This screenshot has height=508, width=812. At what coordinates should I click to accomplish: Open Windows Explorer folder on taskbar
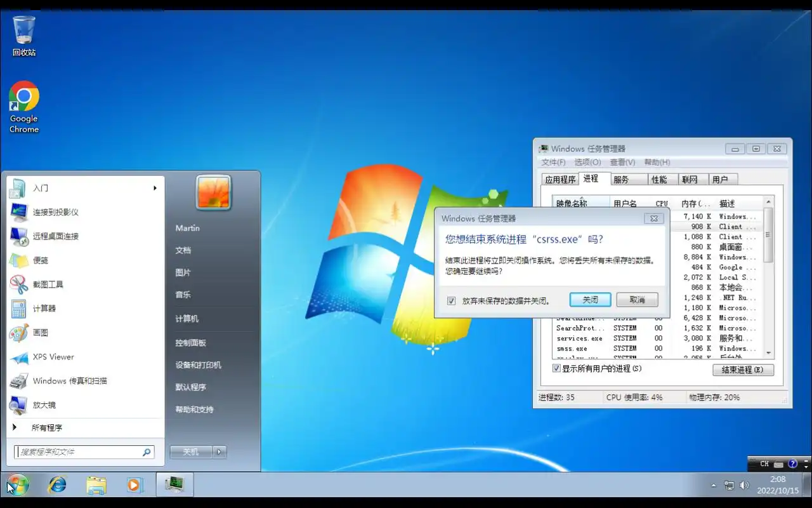[x=96, y=485]
